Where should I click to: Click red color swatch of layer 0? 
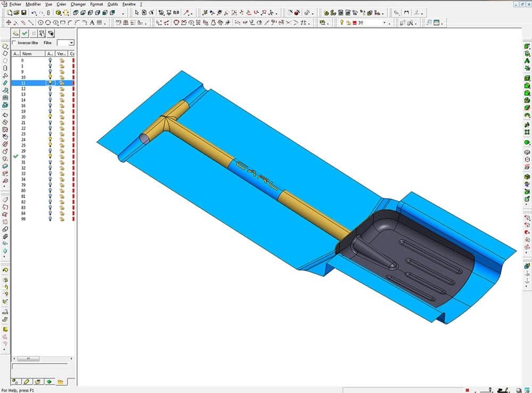tap(73, 60)
